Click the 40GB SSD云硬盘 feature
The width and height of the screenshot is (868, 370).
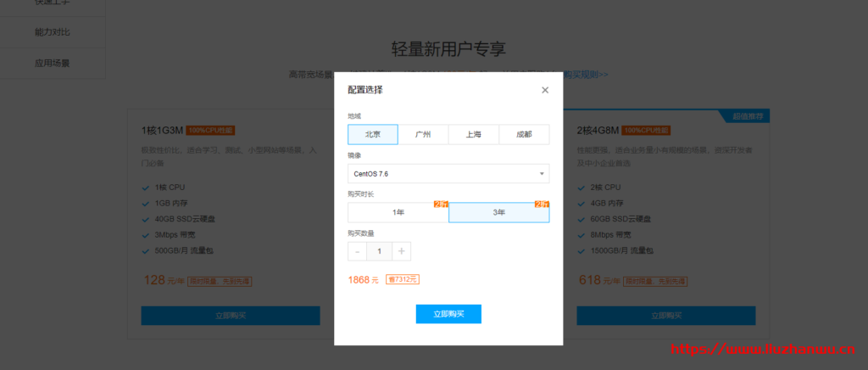point(185,219)
